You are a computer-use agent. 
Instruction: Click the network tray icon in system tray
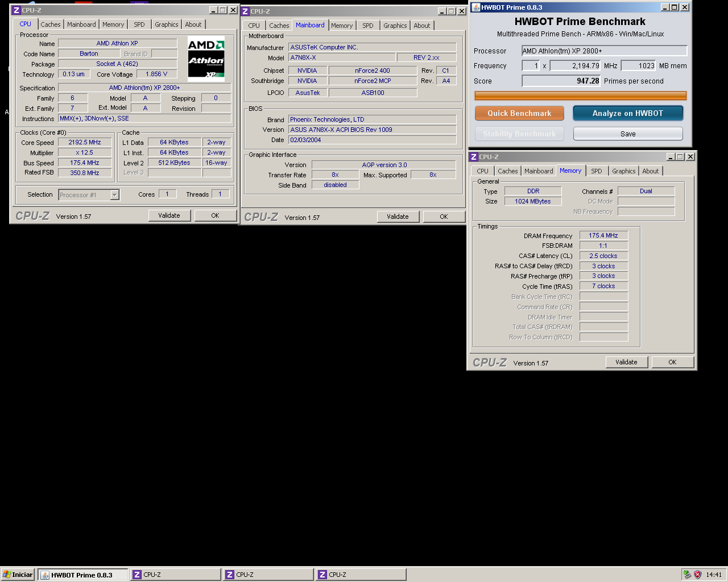point(687,575)
